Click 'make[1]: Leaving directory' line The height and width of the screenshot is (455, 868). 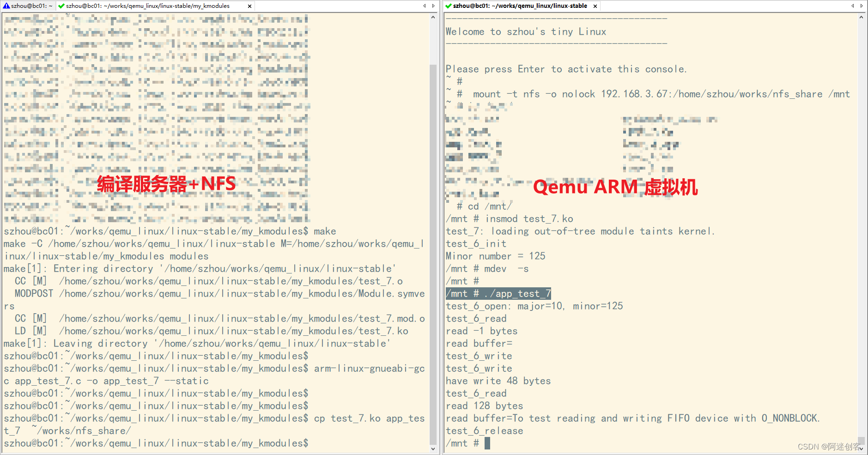click(197, 343)
